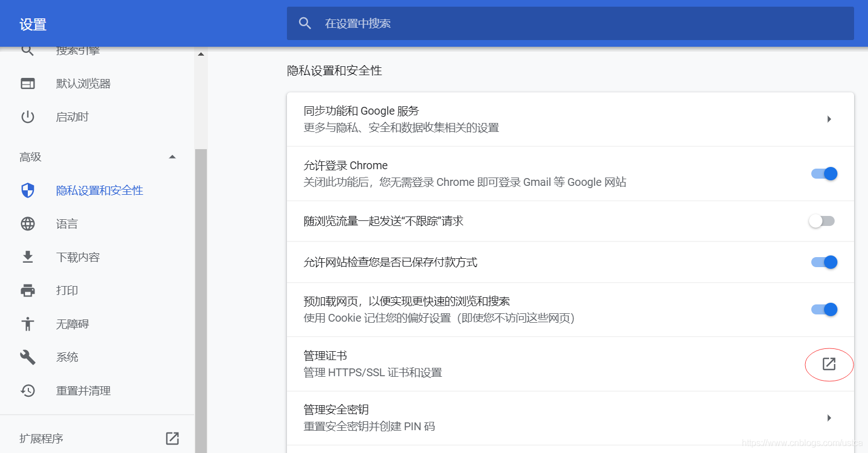Turn off payment method check toggle
This screenshot has width=868, height=453.
point(824,262)
